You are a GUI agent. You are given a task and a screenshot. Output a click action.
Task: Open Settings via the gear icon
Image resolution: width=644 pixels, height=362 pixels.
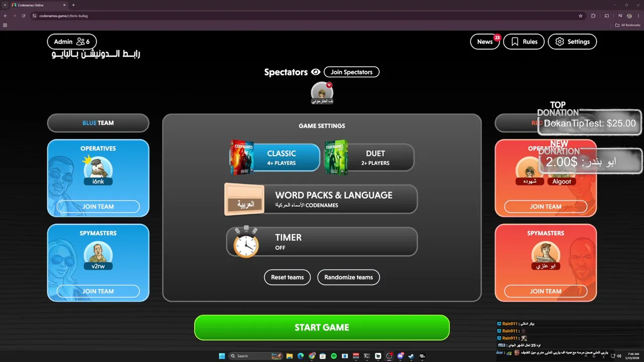(559, 42)
